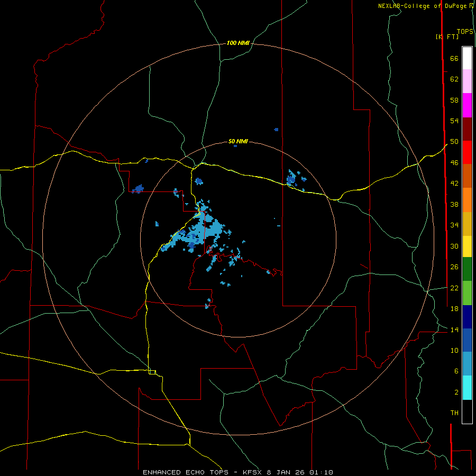The height and width of the screenshot is (476, 476).
Task: Click the legend value 2
Action: click(456, 392)
